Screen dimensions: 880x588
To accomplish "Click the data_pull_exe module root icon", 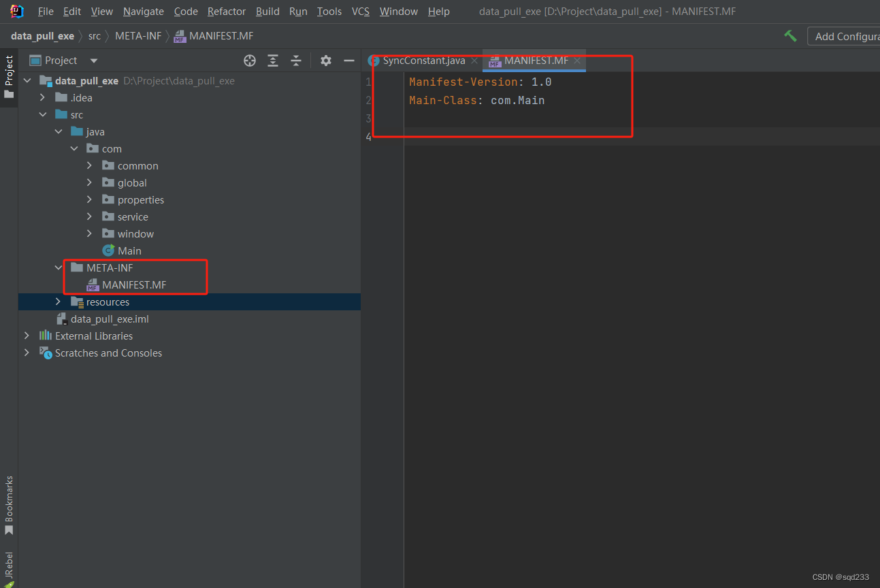I will 46,80.
